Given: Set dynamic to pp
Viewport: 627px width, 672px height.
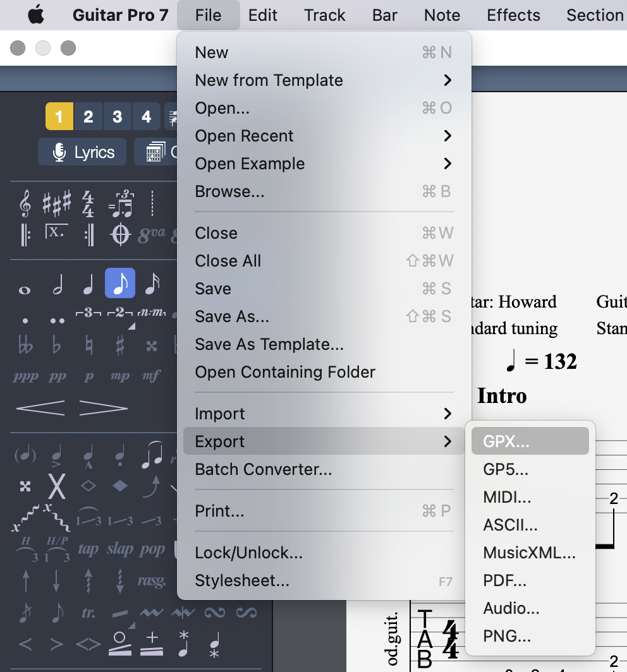Looking at the screenshot, I should pyautogui.click(x=57, y=376).
